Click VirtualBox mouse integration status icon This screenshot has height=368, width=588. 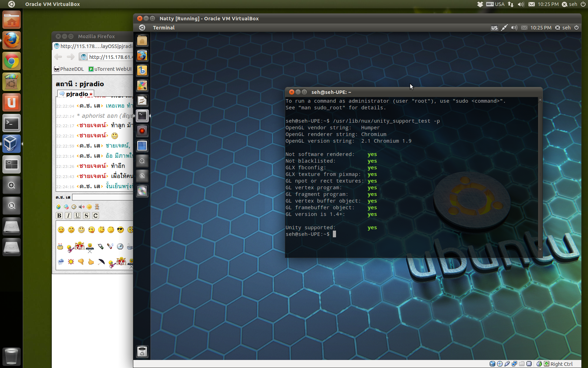click(x=539, y=364)
